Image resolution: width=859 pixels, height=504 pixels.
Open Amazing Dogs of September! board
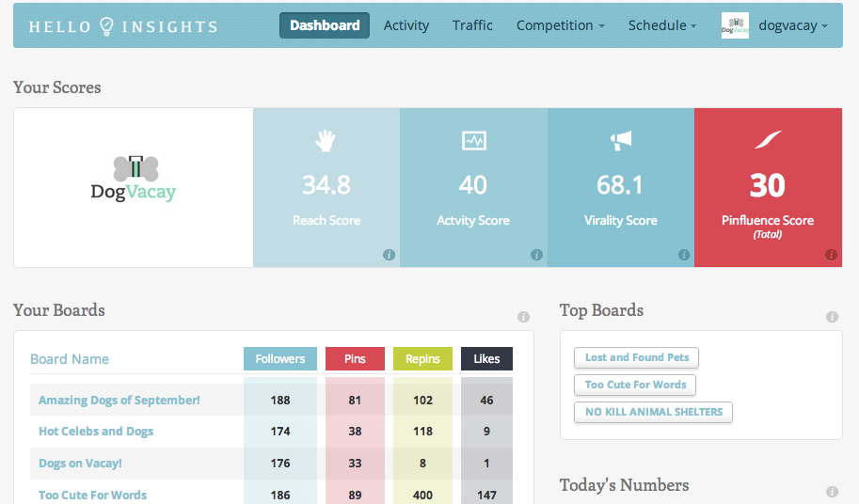pyautogui.click(x=119, y=400)
